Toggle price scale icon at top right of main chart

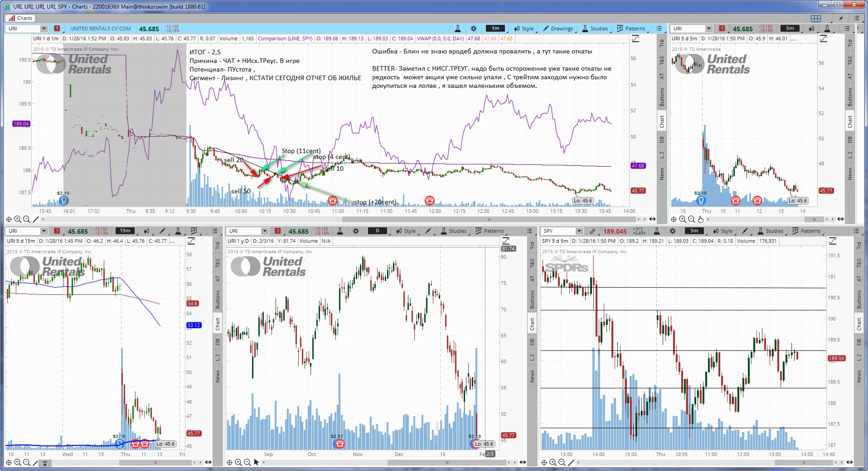coord(635,39)
